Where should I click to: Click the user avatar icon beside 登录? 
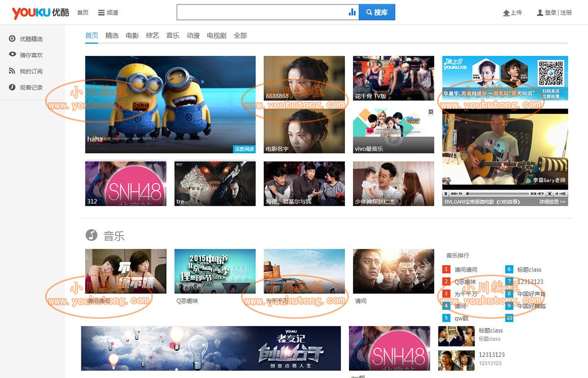coord(540,13)
